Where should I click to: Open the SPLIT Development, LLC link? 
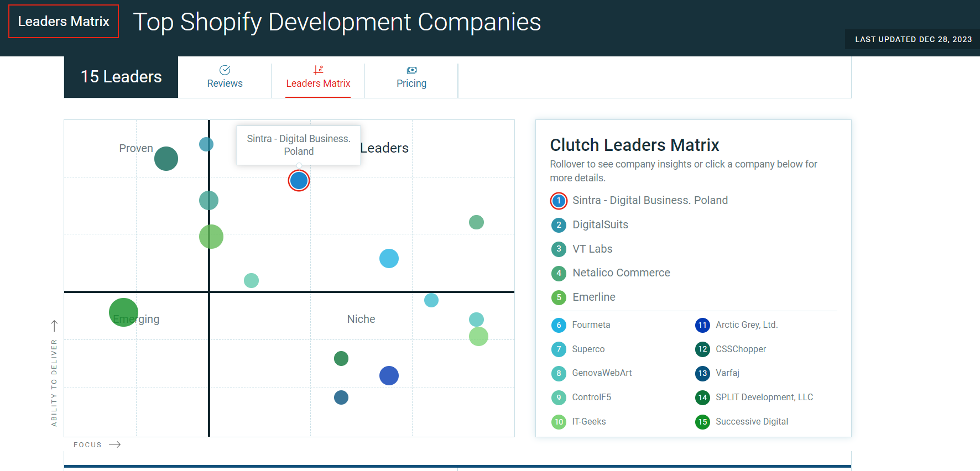point(764,397)
